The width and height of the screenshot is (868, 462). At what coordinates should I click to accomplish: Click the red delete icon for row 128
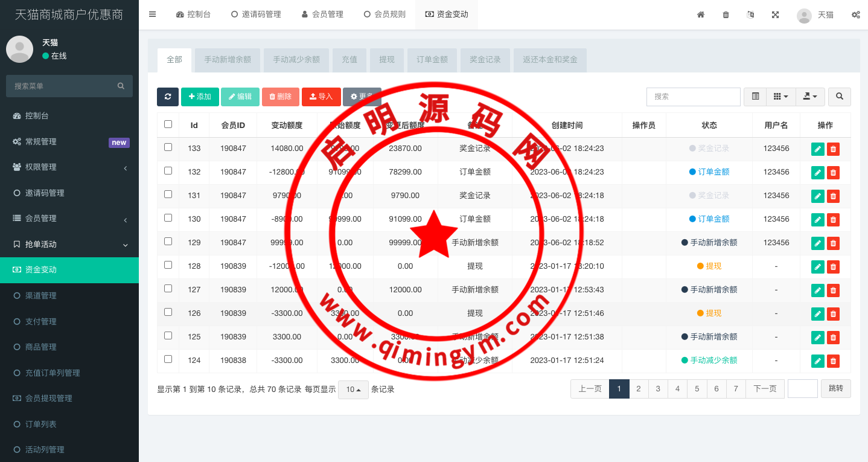coord(833,266)
